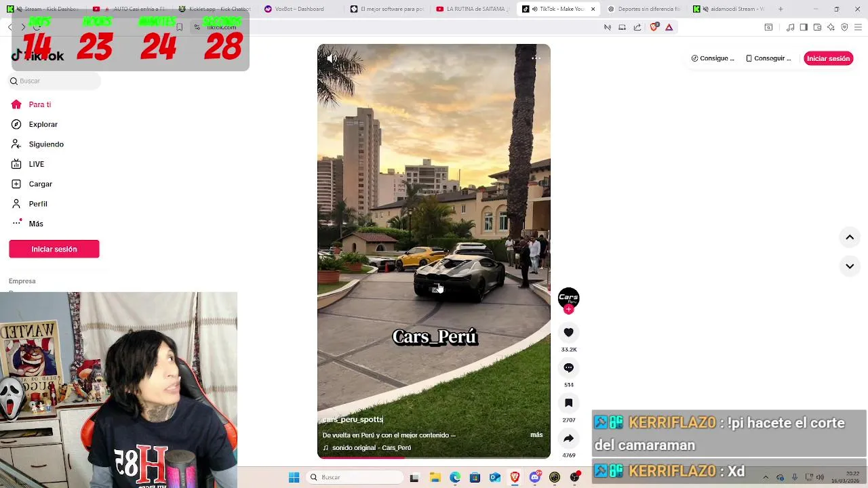Switch to El mejor software para tab

(x=387, y=9)
